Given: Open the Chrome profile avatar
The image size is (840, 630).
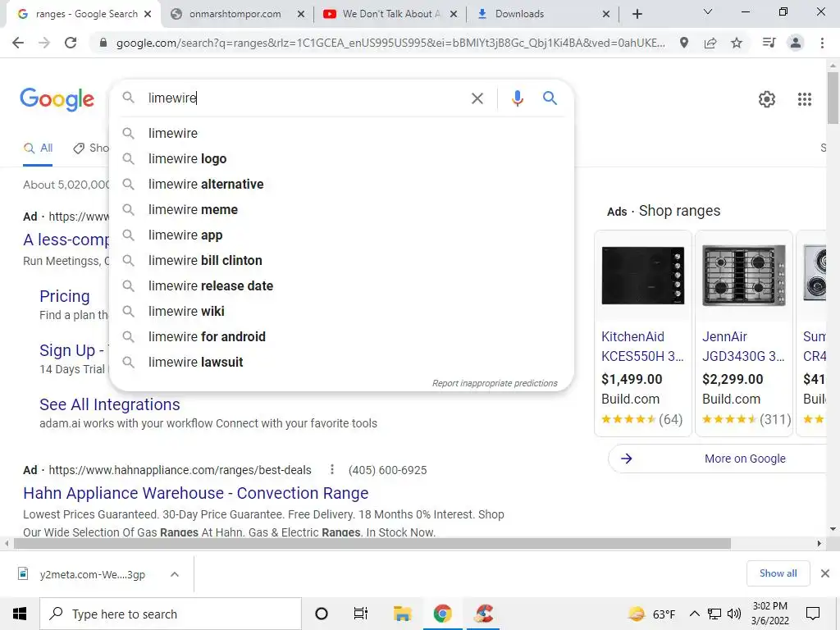Looking at the screenshot, I should [796, 43].
